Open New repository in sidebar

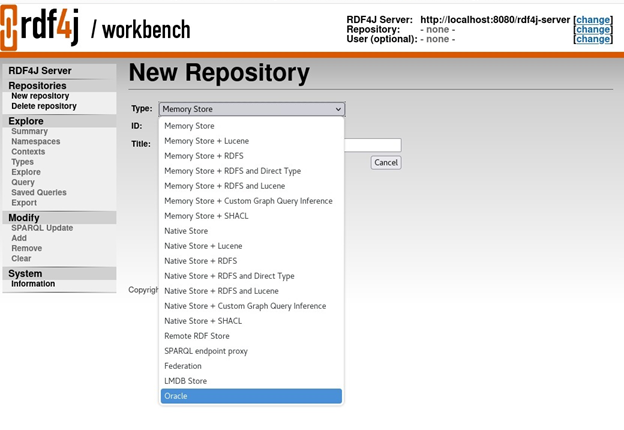40,96
